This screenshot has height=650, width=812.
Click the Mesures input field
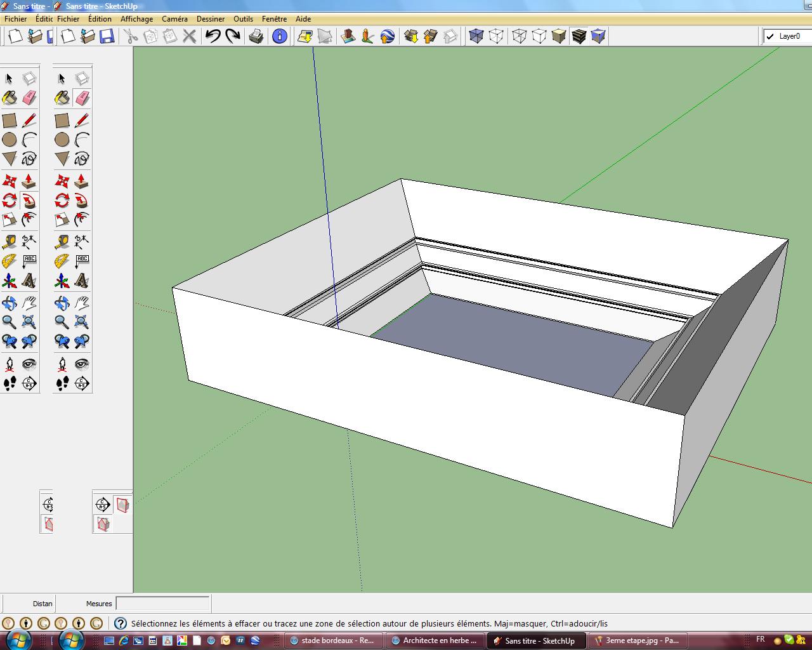[x=162, y=604]
